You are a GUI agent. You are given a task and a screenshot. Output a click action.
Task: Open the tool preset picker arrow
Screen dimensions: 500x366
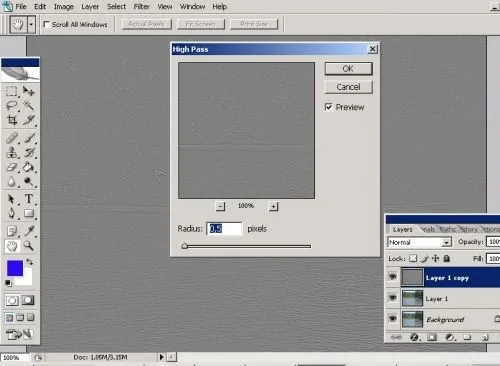pyautogui.click(x=31, y=25)
